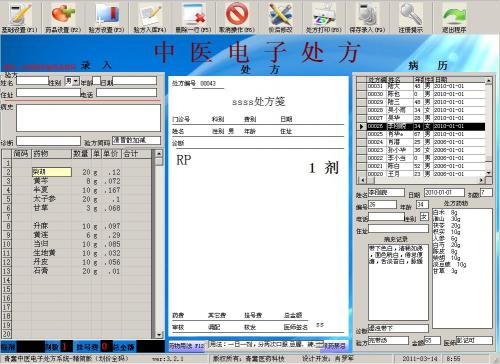Select highlighted record 00026 in history list
Image resolution: width=500 pixels, height=364 pixels.
click(426, 126)
